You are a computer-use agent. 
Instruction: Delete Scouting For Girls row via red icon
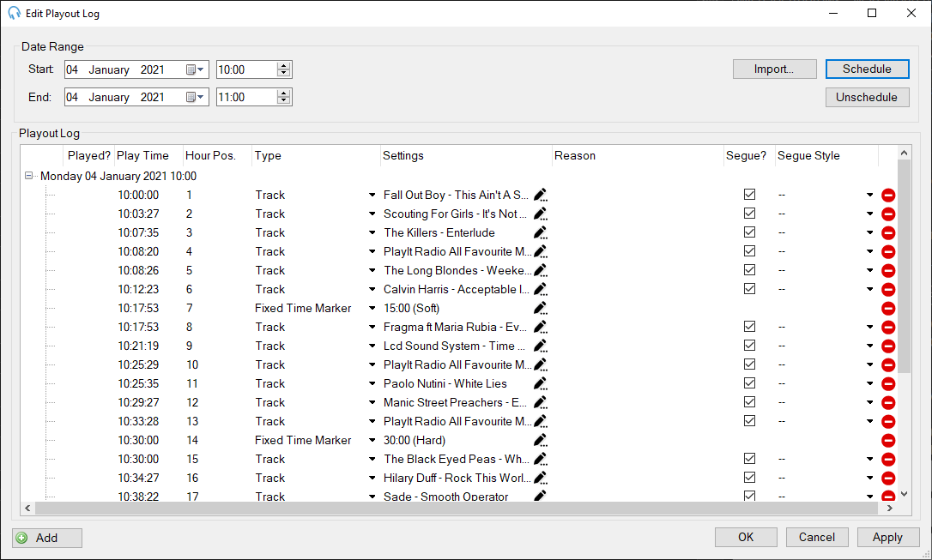point(888,214)
